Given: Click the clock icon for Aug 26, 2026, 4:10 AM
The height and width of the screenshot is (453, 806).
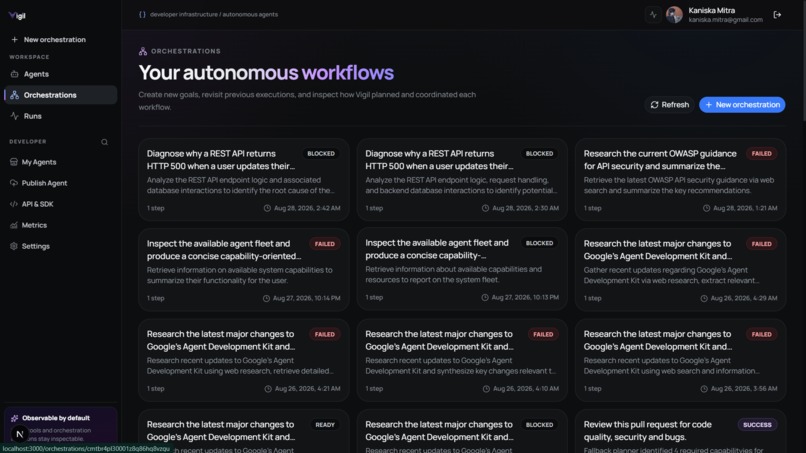Looking at the screenshot, I should pos(486,389).
